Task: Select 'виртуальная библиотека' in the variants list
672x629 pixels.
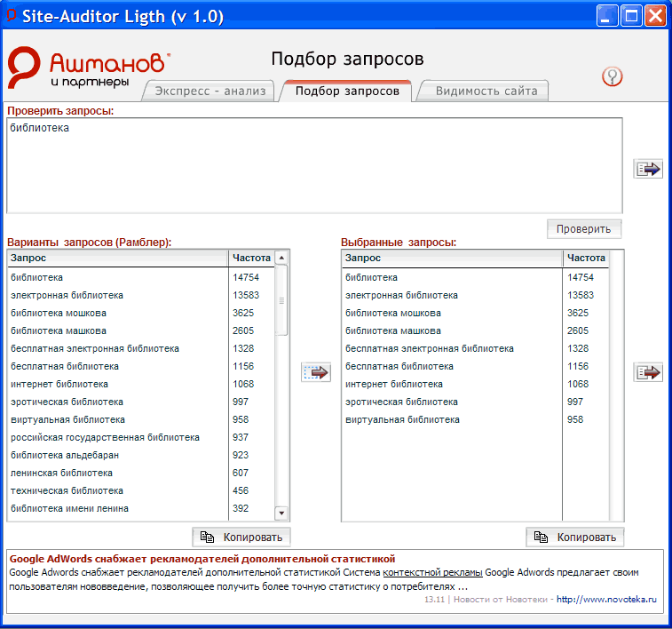Action: click(140, 419)
